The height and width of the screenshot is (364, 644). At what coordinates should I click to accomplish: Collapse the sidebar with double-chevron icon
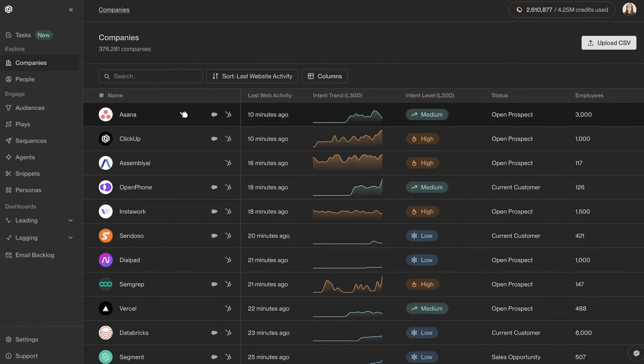point(71,10)
